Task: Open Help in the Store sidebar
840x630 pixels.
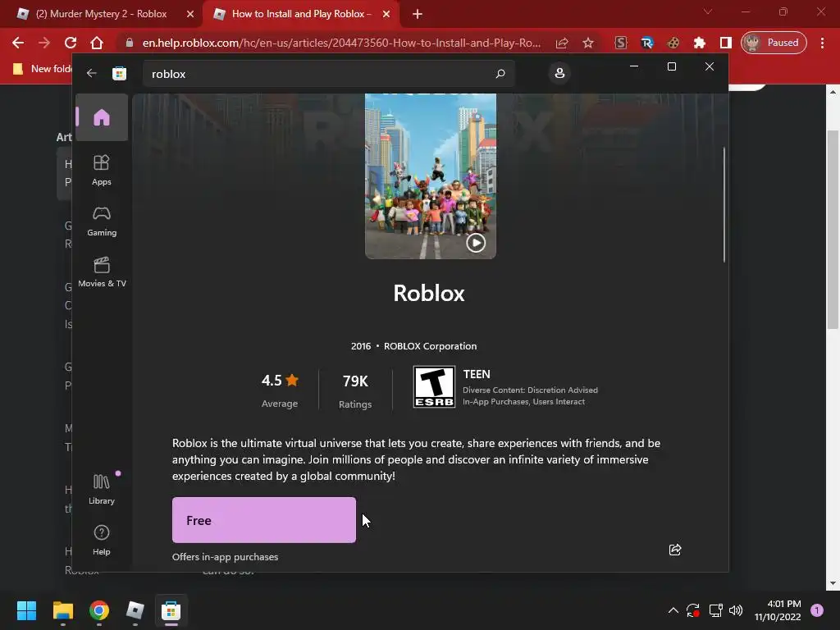Action: [101, 540]
